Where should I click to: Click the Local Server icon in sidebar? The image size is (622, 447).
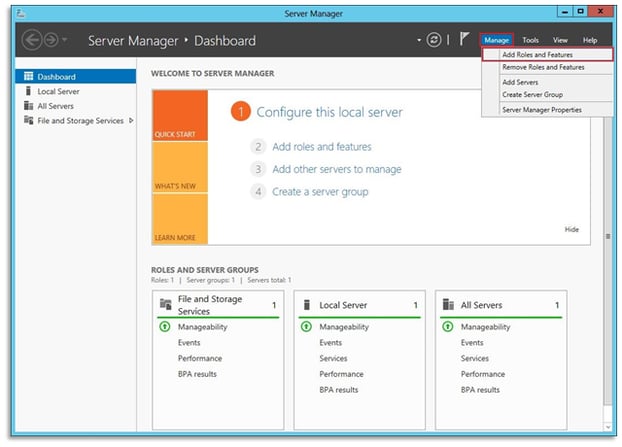point(28,91)
